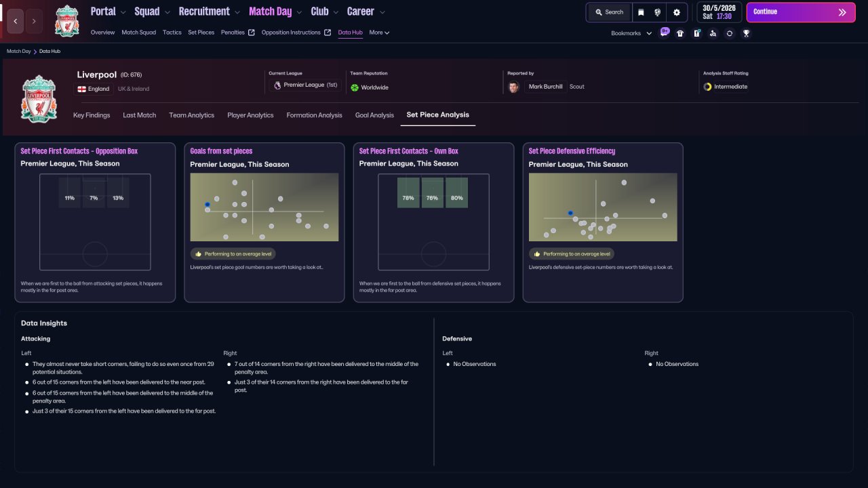Viewport: 868px width, 488px height.
Task: Click the England flag icon
Action: tap(82, 89)
